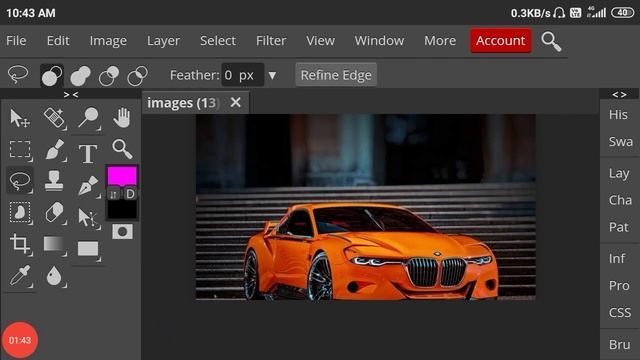Open the Layer menu
The image size is (640, 360).
[163, 40]
